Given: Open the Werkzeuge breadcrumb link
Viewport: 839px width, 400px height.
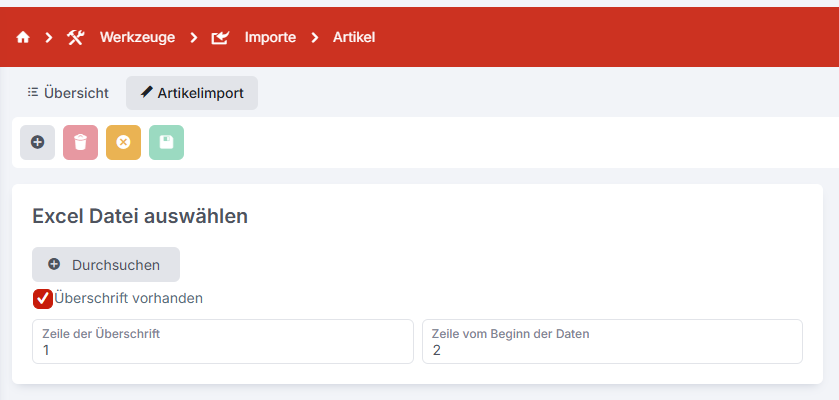Looking at the screenshot, I should click(137, 37).
